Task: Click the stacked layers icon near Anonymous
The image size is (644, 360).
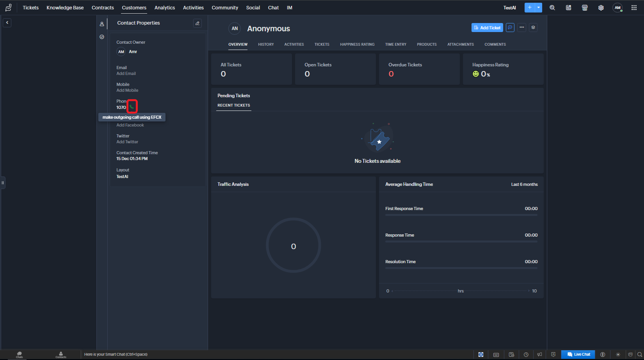Action: (x=533, y=28)
